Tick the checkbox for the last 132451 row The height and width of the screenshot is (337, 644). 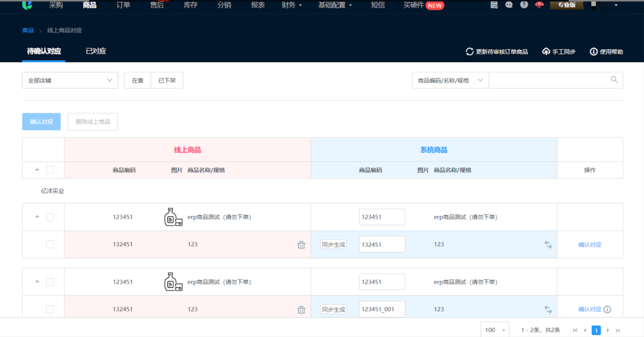pyautogui.click(x=50, y=309)
